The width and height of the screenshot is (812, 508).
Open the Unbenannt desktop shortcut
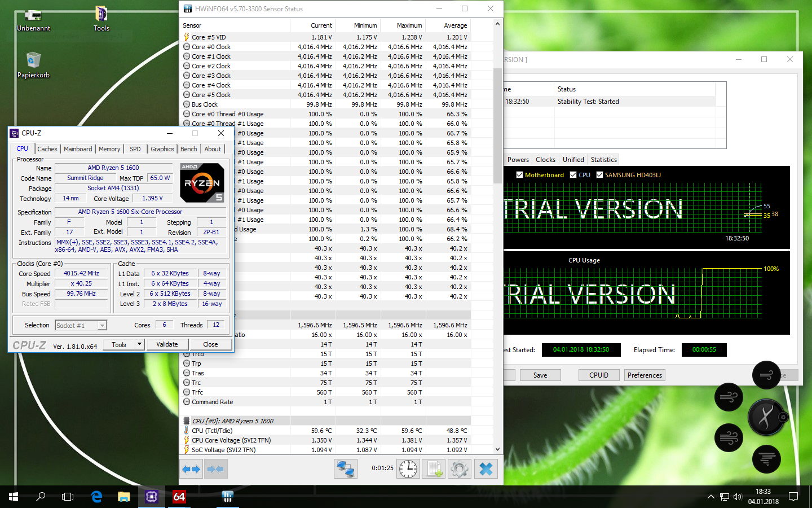click(33, 20)
